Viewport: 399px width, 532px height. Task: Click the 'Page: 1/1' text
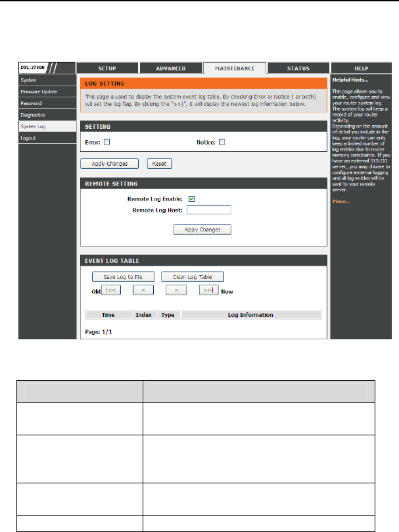click(x=99, y=332)
